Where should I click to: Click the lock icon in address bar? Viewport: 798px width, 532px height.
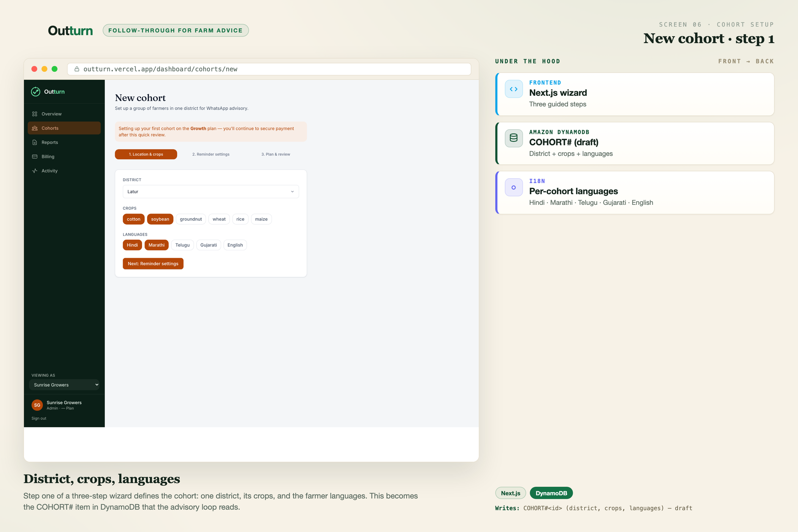[x=77, y=69]
